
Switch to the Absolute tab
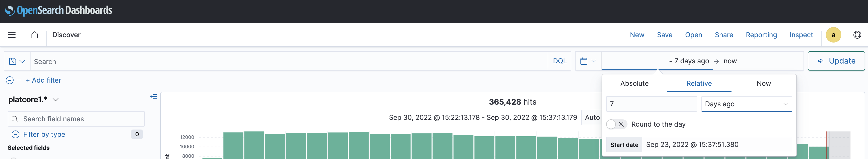[634, 83]
